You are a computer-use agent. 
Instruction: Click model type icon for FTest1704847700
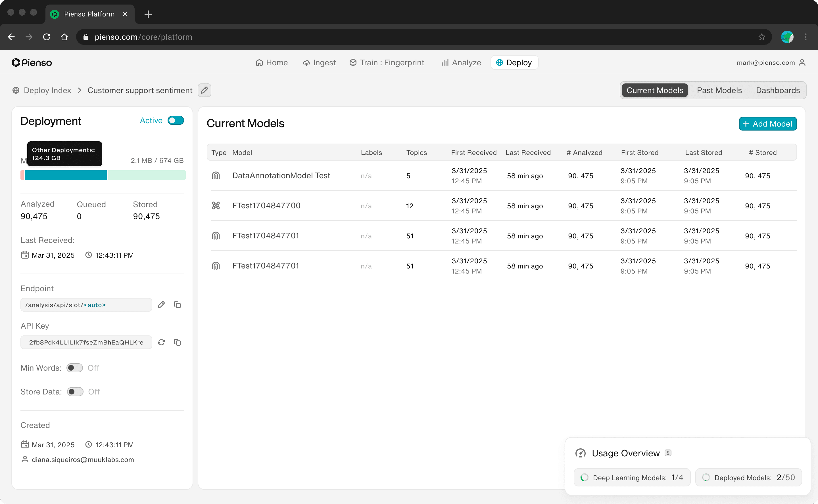tap(216, 206)
